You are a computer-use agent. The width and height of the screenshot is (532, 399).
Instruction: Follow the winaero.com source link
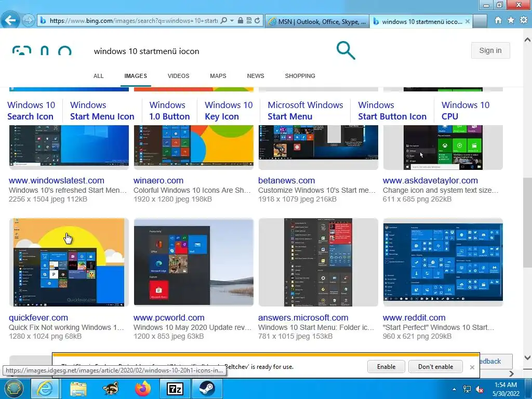click(158, 180)
